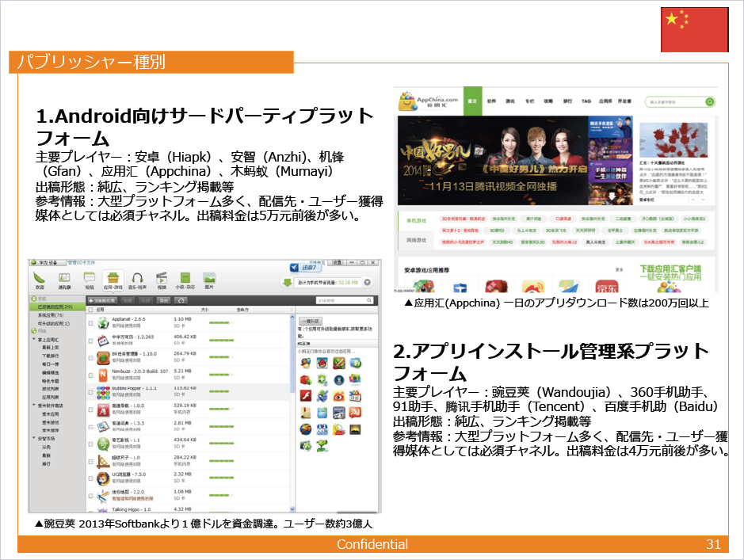
Task: Open the 开发者 developer nav item on AppChina
Action: click(x=624, y=101)
